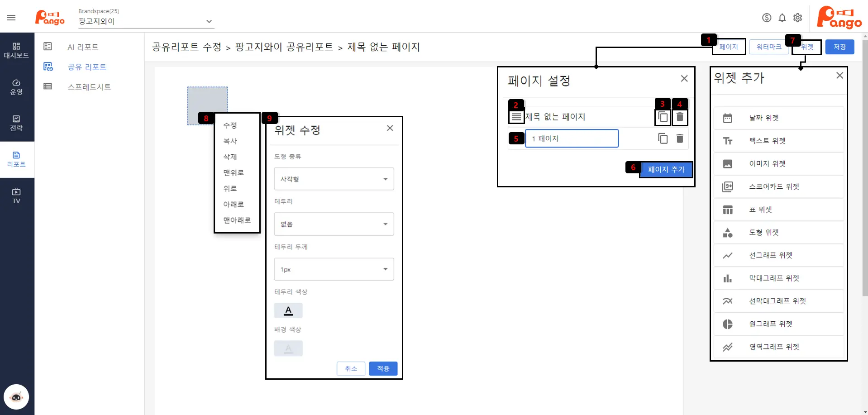The image size is (868, 415).
Task: Select 삭제 in the widget context menu
Action: (x=230, y=157)
